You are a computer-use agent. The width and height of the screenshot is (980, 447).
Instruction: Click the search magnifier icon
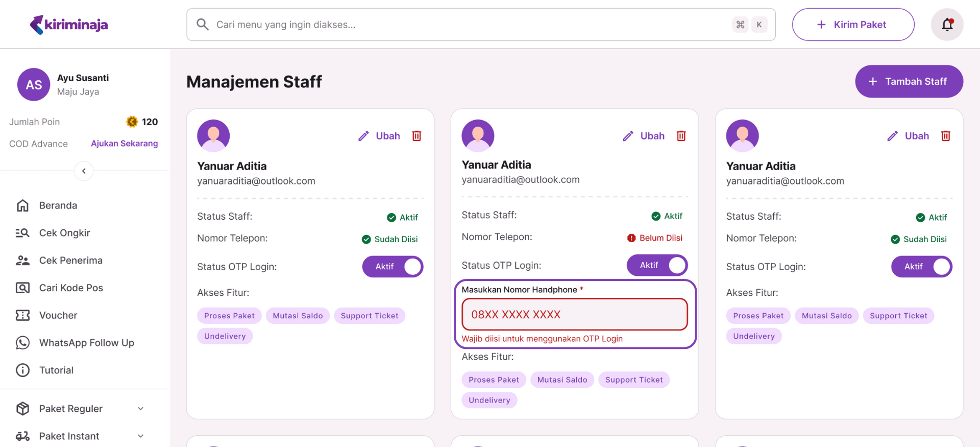pos(203,25)
